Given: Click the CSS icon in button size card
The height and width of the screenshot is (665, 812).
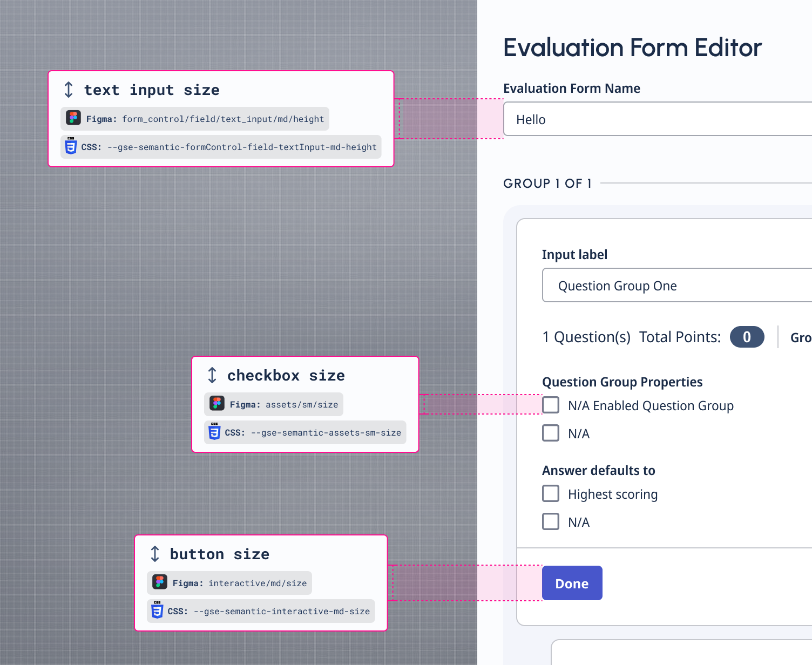Looking at the screenshot, I should coord(157,610).
